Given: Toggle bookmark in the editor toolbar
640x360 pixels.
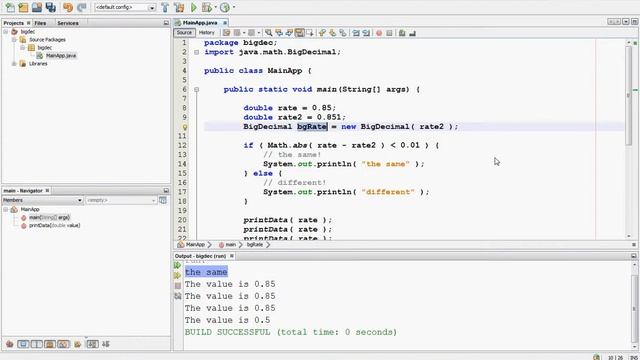Looking at the screenshot, I should pos(343,33).
